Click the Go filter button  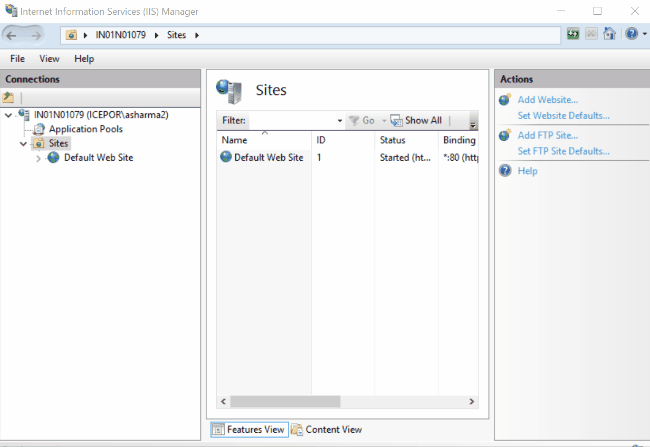tap(362, 121)
